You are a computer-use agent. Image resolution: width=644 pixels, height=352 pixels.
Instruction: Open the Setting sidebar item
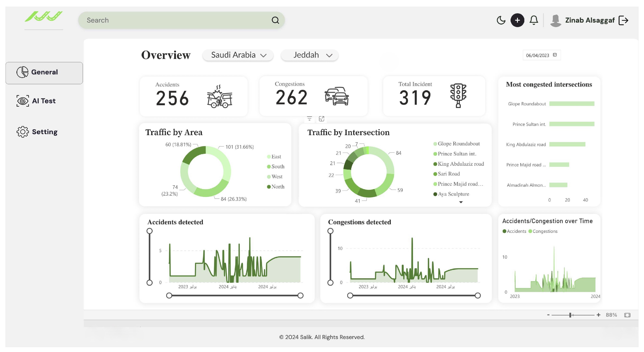click(37, 132)
